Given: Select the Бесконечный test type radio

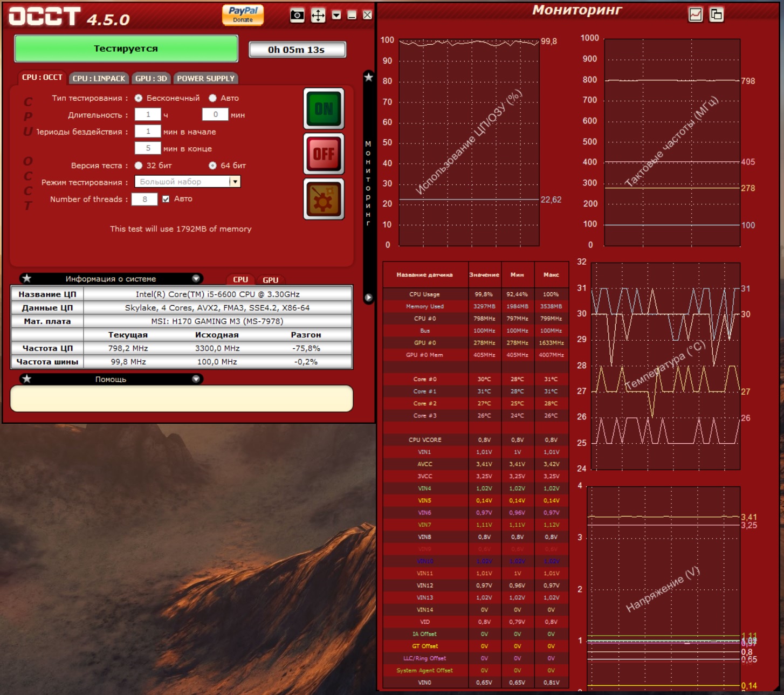Looking at the screenshot, I should pyautogui.click(x=139, y=98).
